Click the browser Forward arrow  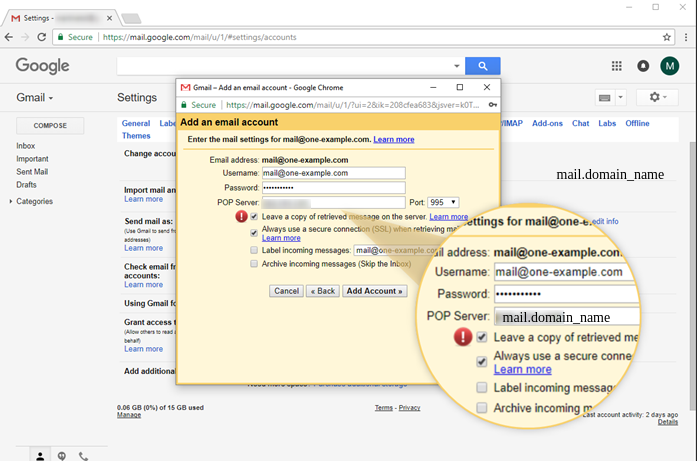click(25, 37)
